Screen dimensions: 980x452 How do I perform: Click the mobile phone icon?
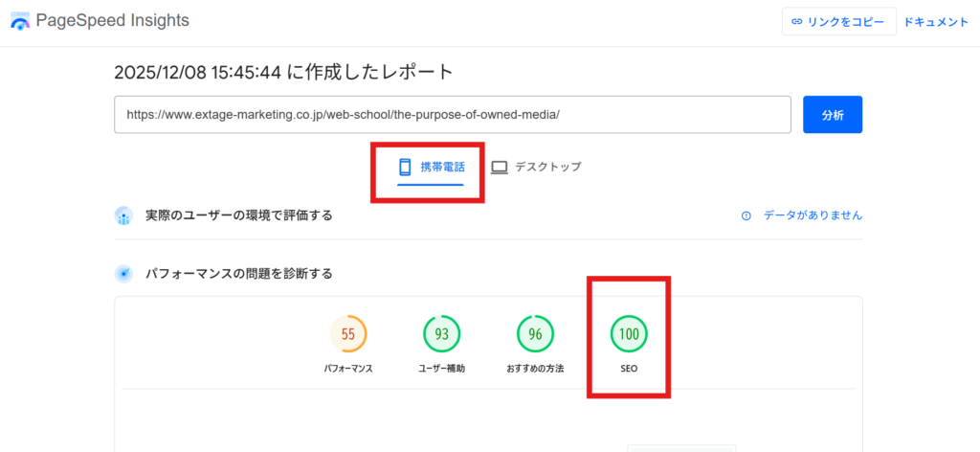(405, 167)
